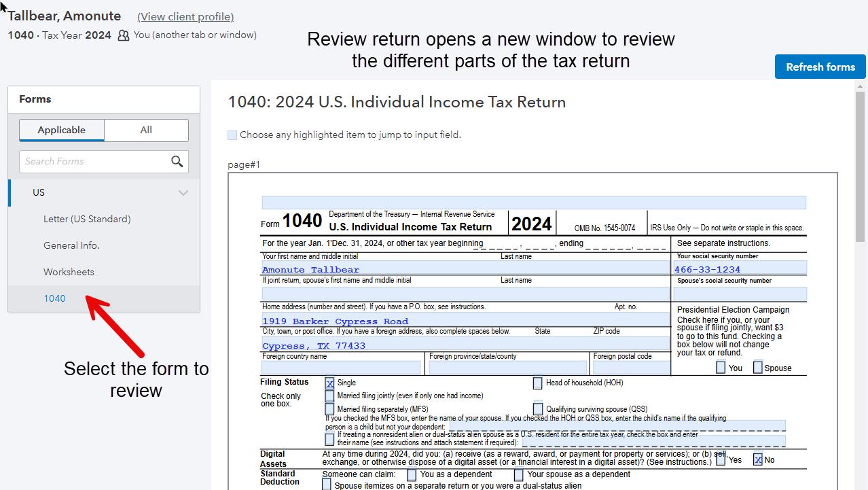Select the 1040 form in the list

[54, 298]
